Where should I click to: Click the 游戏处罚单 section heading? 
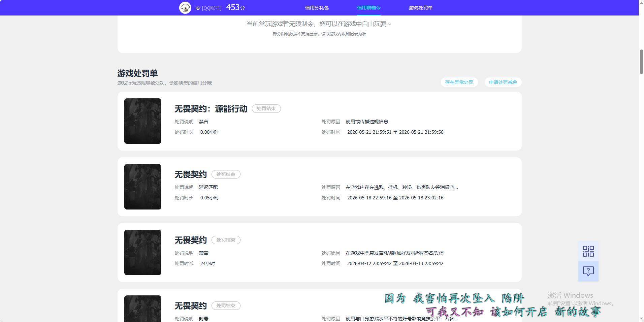137,73
